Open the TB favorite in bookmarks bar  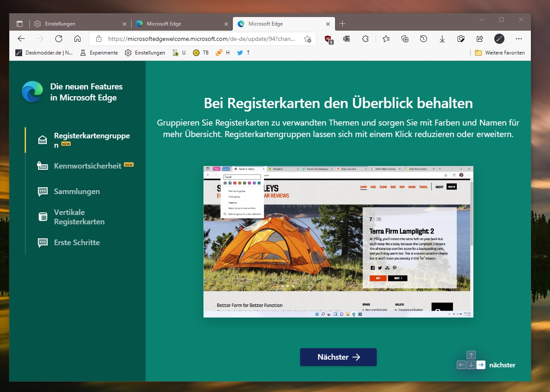(201, 53)
